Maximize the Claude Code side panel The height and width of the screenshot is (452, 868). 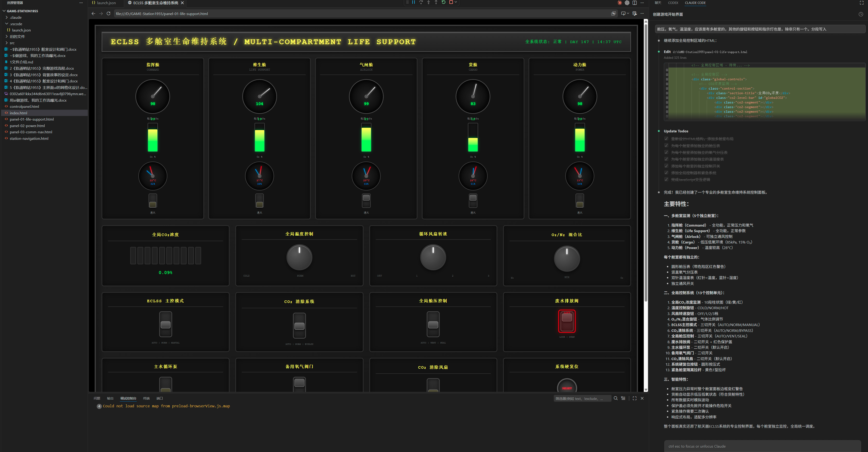pos(862,3)
